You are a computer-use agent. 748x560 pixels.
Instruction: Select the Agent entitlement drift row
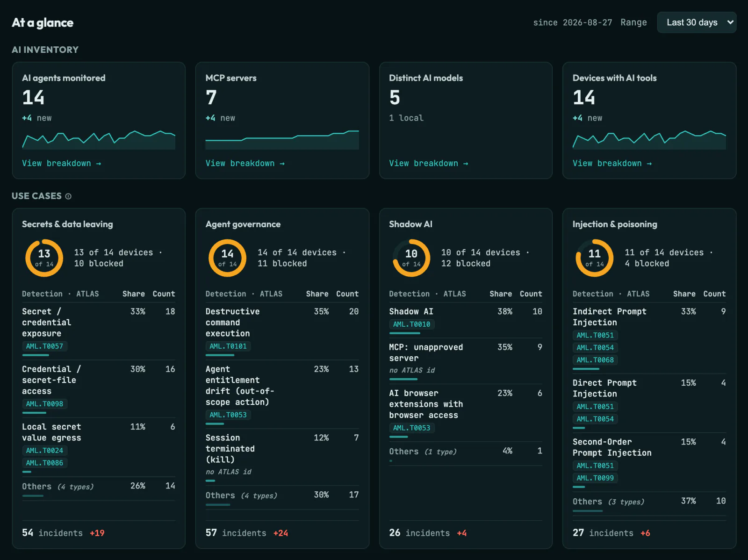click(282, 394)
